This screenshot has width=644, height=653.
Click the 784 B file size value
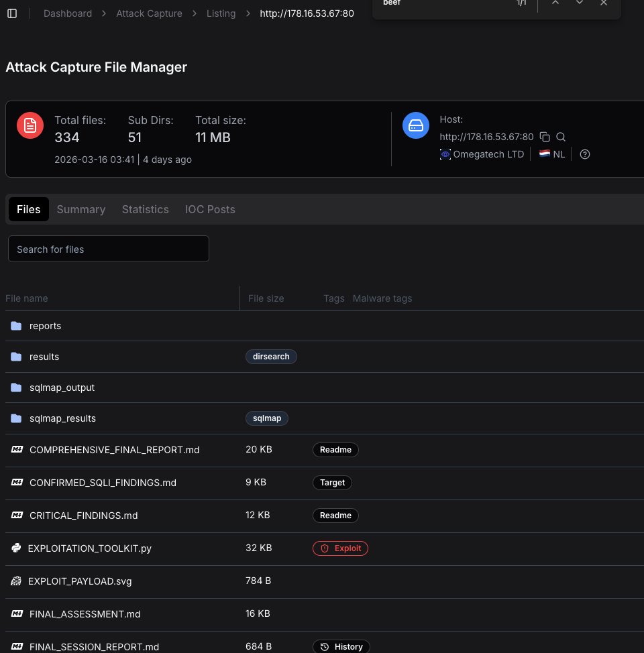pos(258,581)
